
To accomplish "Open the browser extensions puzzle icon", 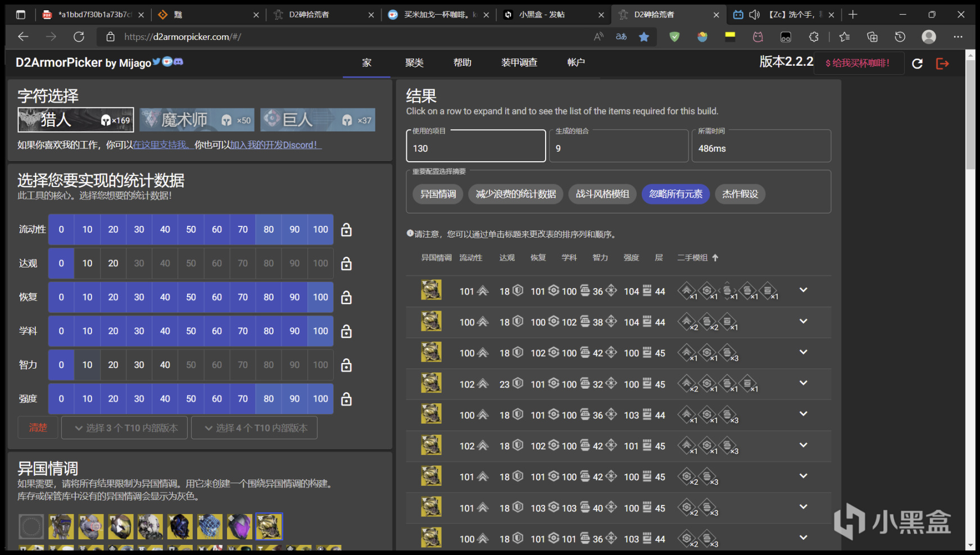I will pos(814,37).
